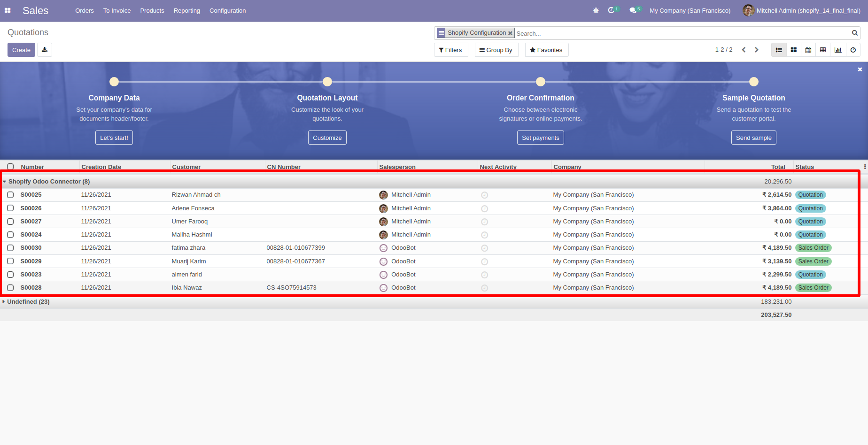Open My Company (San Francisco) switcher
The width and height of the screenshot is (868, 445).
click(x=690, y=10)
